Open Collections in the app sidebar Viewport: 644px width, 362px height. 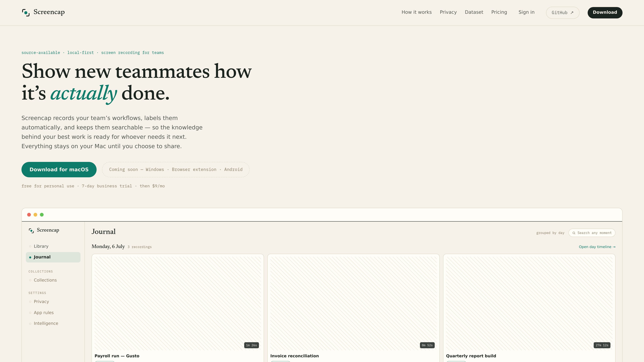[x=53, y=280]
